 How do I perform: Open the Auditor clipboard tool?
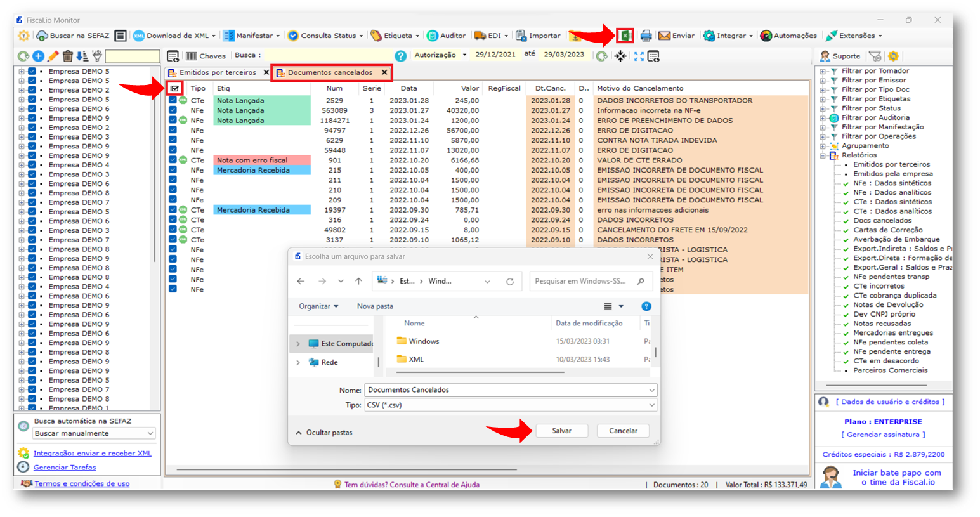coord(446,36)
